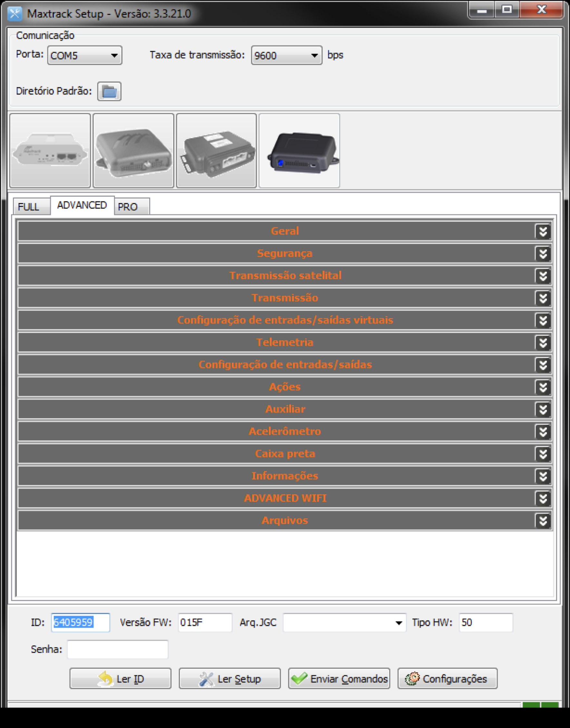Screen dimensions: 570x728
Task: Select the gray tracker with white connector
Action: pyautogui.click(x=216, y=150)
